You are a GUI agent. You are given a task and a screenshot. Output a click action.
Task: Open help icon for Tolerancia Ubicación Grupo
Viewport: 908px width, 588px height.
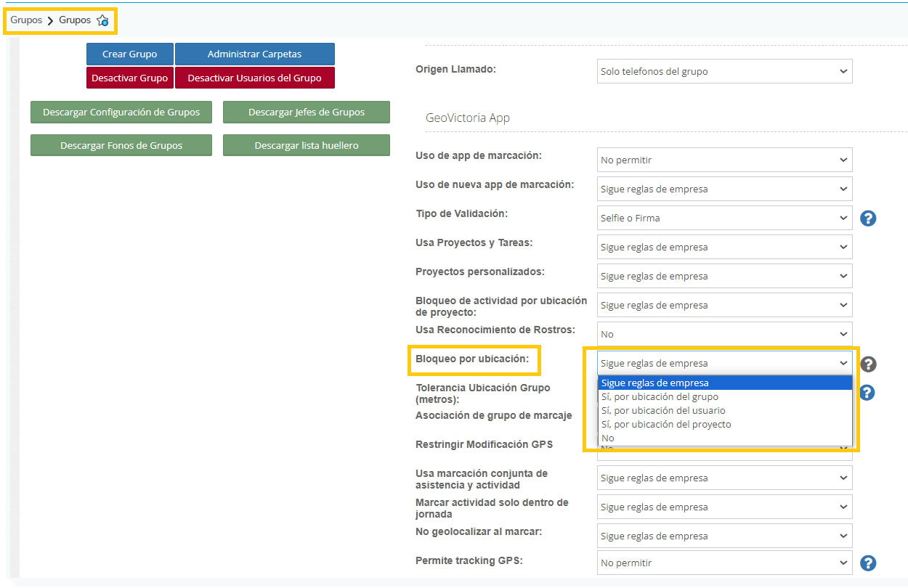point(867,393)
